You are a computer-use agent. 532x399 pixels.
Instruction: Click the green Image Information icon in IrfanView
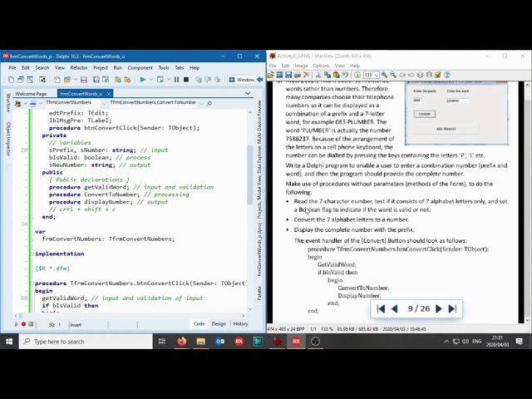(x=357, y=75)
